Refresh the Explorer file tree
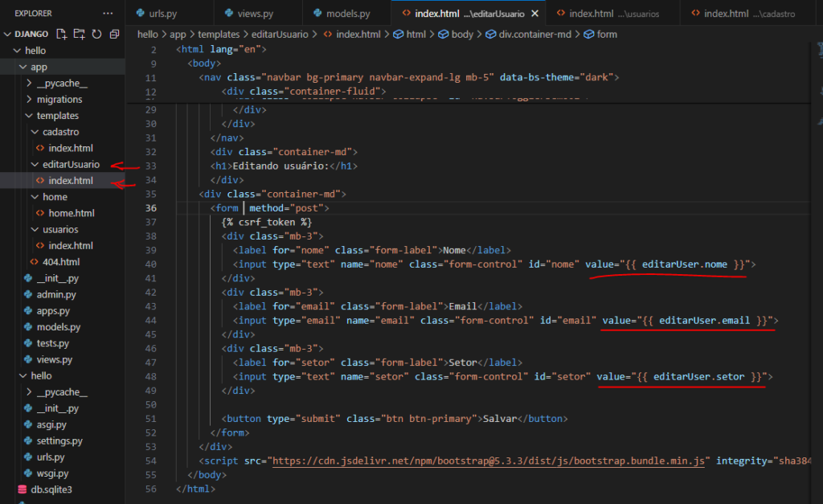 pyautogui.click(x=96, y=35)
